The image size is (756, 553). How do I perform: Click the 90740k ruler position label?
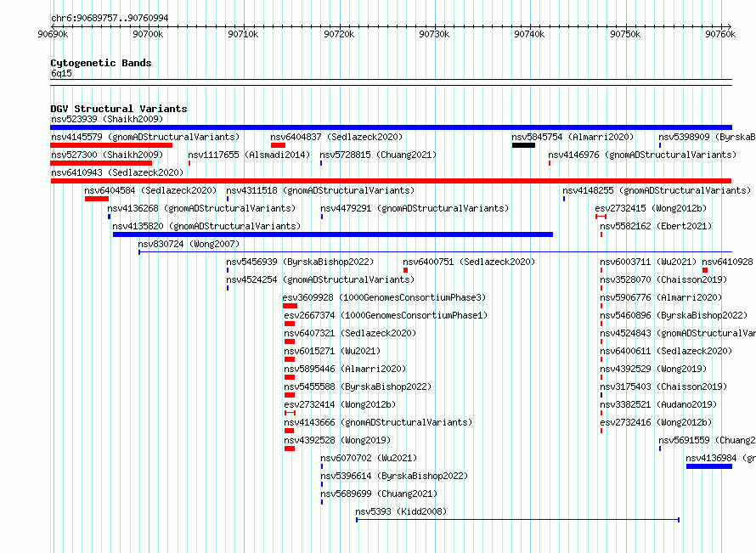pyautogui.click(x=530, y=34)
